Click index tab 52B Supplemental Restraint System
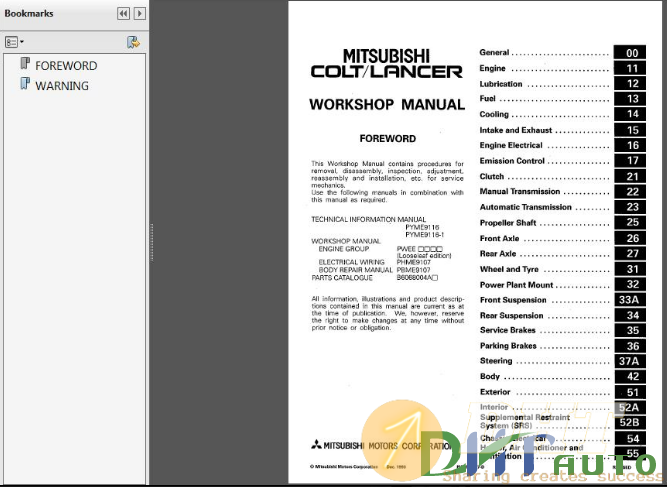The width and height of the screenshot is (667, 487). coord(630,422)
